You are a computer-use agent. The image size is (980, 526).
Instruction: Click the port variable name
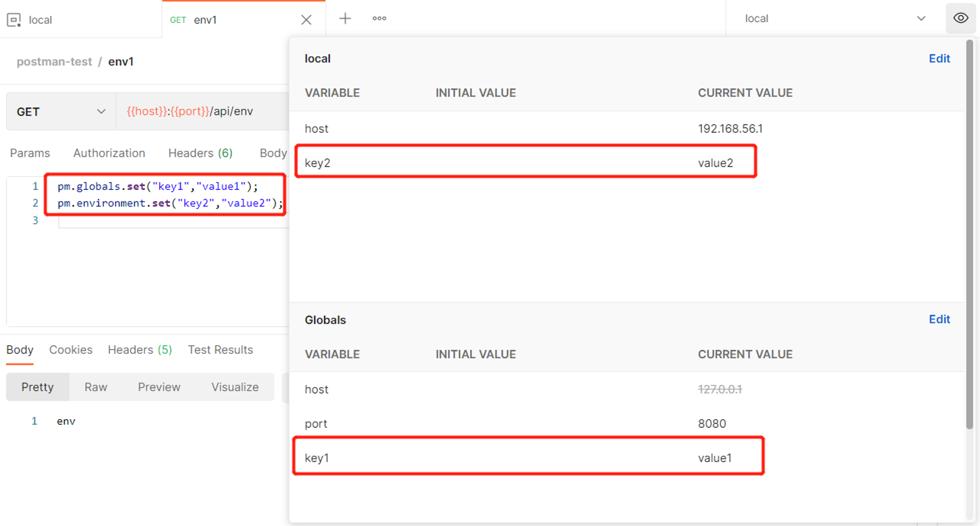(x=316, y=424)
